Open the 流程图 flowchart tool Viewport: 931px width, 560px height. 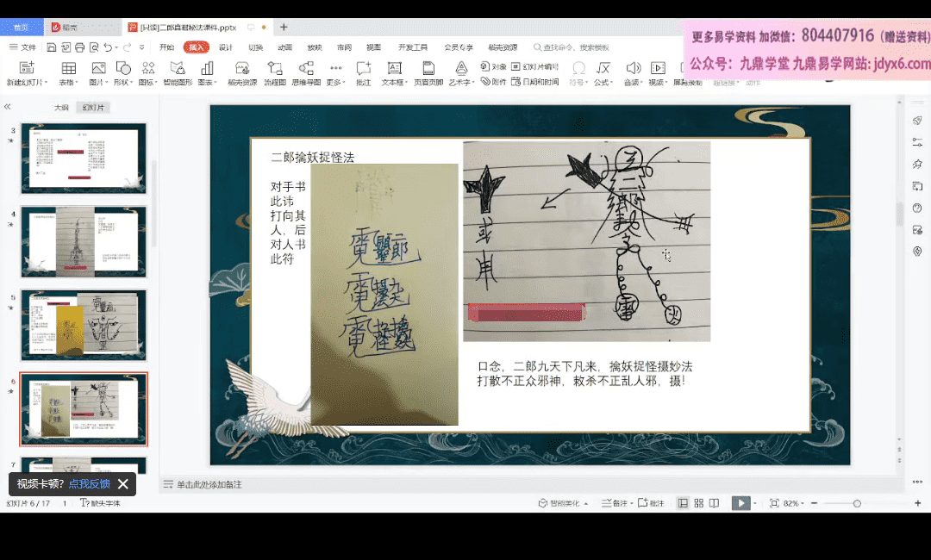point(275,69)
